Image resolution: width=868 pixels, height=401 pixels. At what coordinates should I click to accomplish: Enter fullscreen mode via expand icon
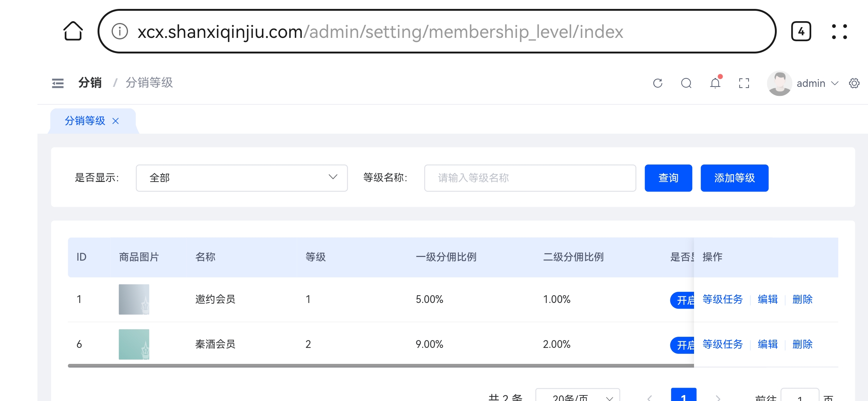744,83
